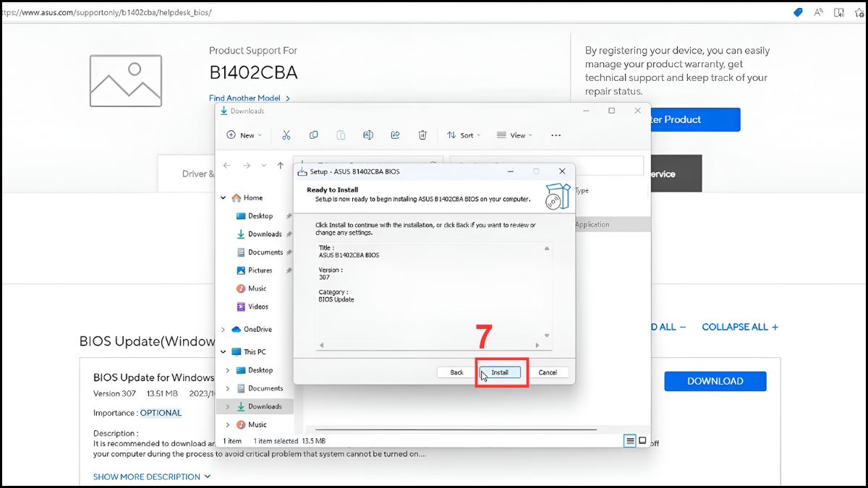Image resolution: width=868 pixels, height=488 pixels.
Task: Open recent locations chevron in File Explorer
Action: pos(264,166)
